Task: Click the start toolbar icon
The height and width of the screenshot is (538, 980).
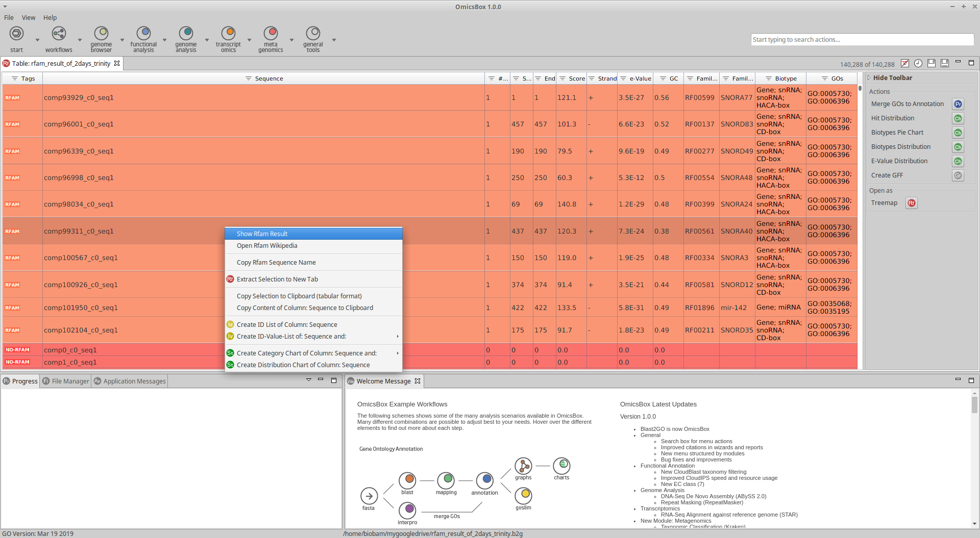Action: click(x=17, y=34)
